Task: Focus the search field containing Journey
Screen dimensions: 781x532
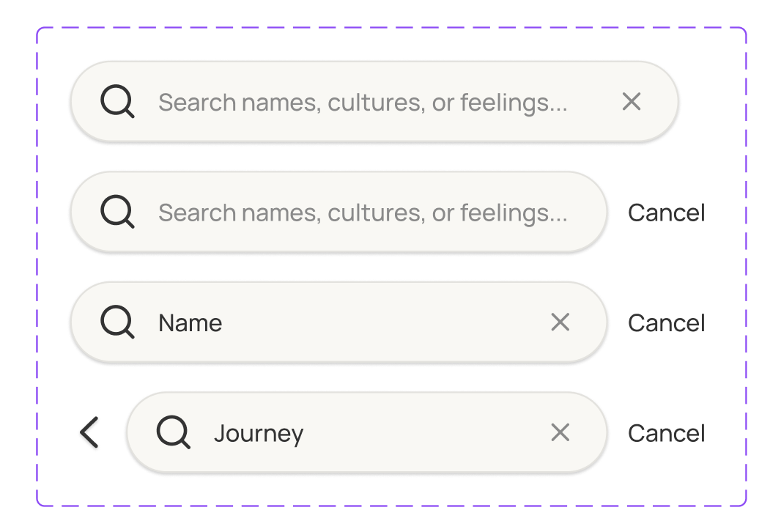Action: point(425,432)
